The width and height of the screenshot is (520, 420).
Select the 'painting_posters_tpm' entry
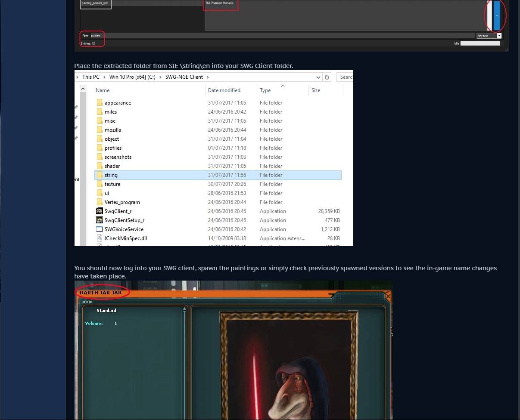click(x=95, y=3)
